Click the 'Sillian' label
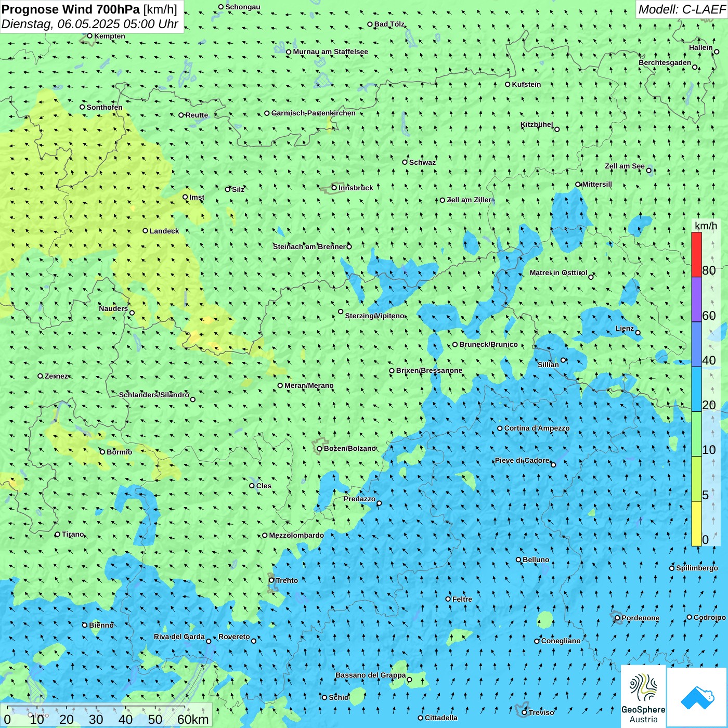 [x=548, y=365]
